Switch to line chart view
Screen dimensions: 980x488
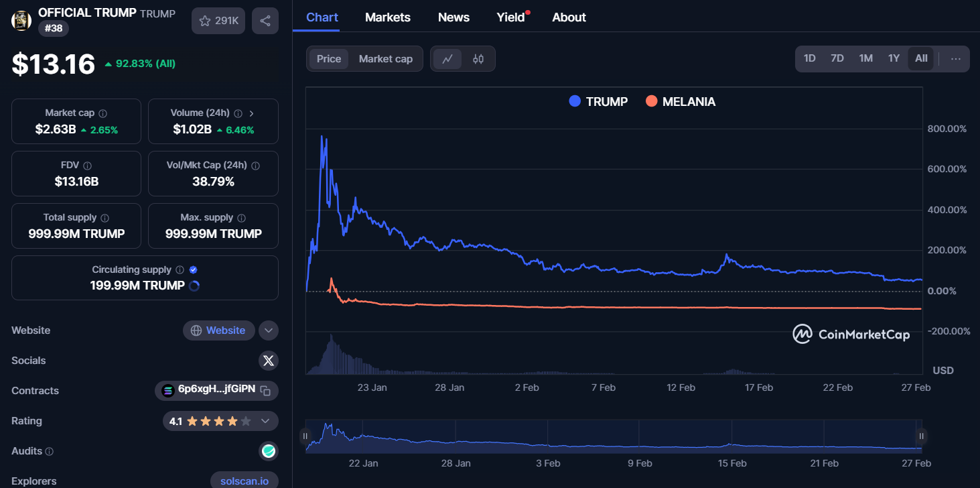(447, 59)
